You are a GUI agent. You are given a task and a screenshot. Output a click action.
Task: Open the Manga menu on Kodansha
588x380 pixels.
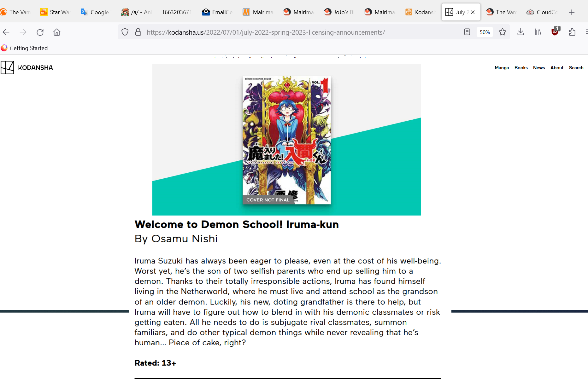click(502, 68)
